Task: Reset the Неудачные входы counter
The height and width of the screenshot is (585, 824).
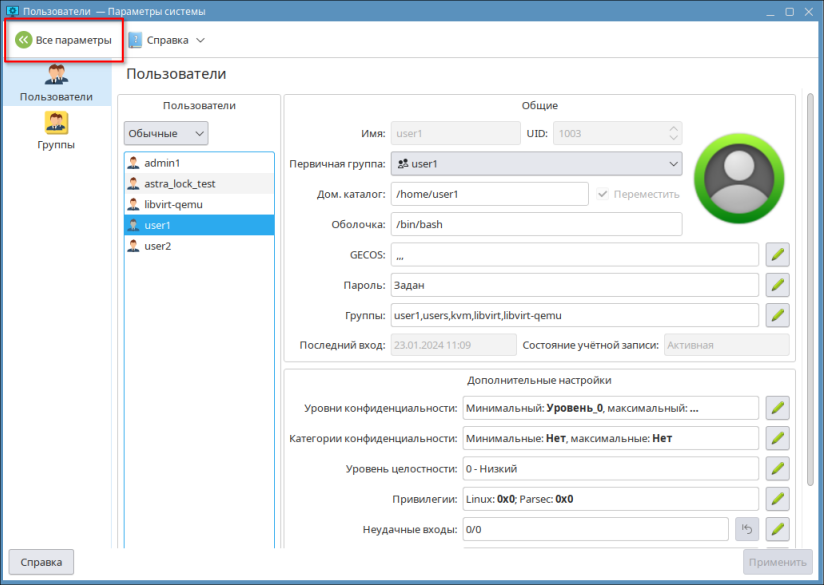Action: pyautogui.click(x=746, y=529)
